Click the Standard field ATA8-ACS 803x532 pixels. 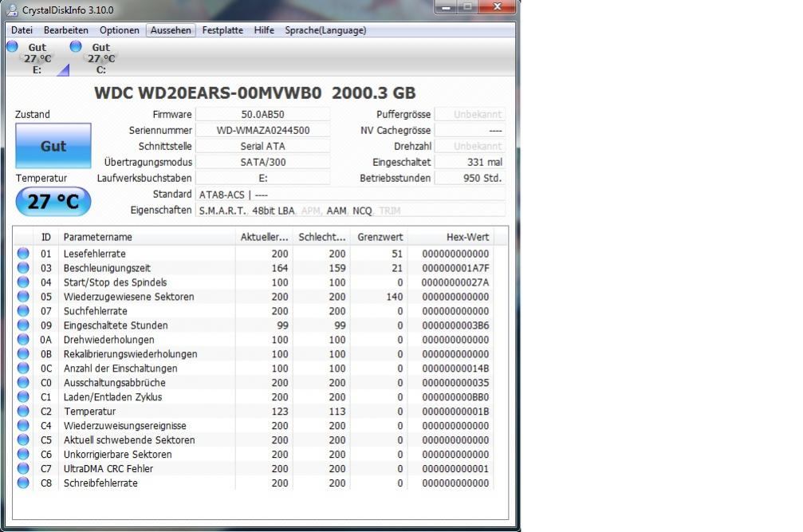tap(350, 194)
